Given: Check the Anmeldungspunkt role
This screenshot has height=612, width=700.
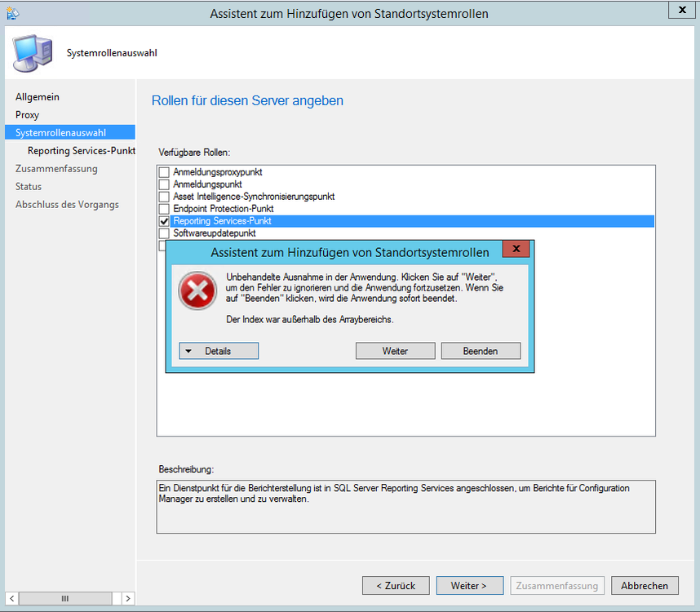Looking at the screenshot, I should 164,184.
